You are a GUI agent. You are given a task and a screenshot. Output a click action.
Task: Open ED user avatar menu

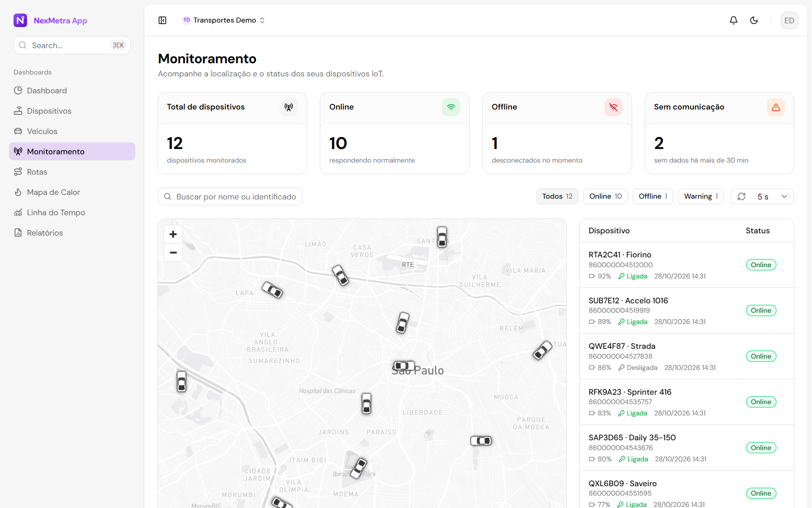point(789,20)
